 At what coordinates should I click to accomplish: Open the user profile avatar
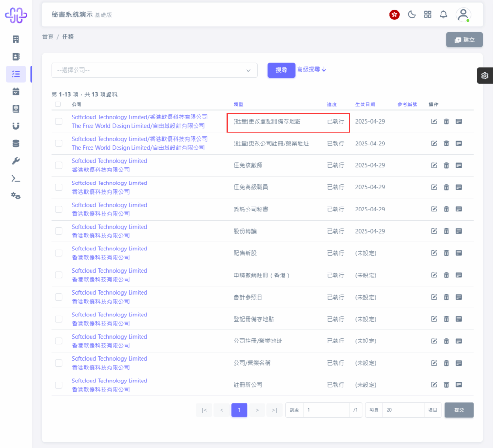pos(463,15)
